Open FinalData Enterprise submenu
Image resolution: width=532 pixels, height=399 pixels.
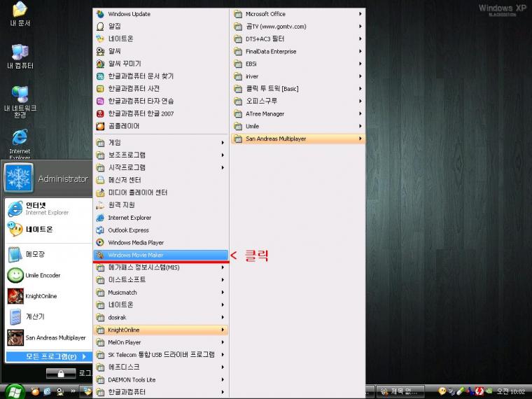point(298,52)
